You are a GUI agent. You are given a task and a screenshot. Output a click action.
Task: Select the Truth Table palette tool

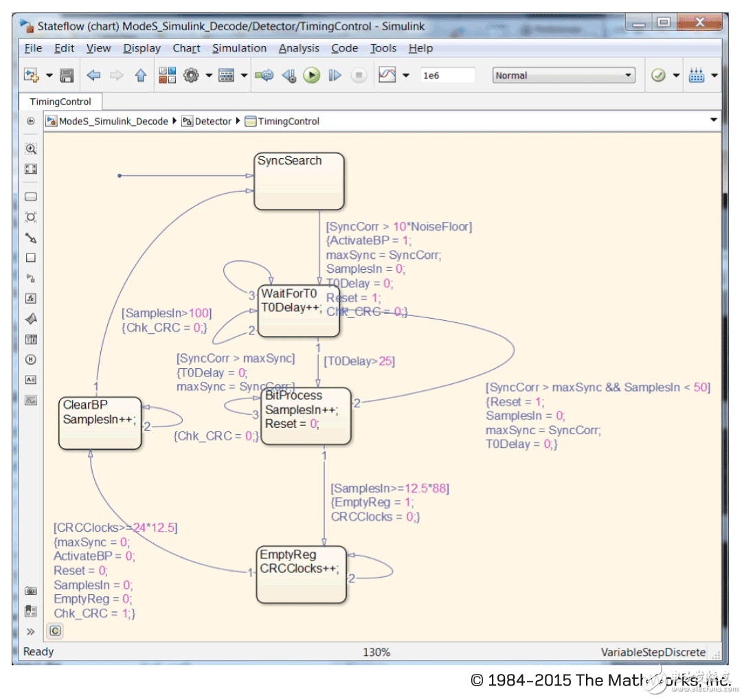coord(30,339)
